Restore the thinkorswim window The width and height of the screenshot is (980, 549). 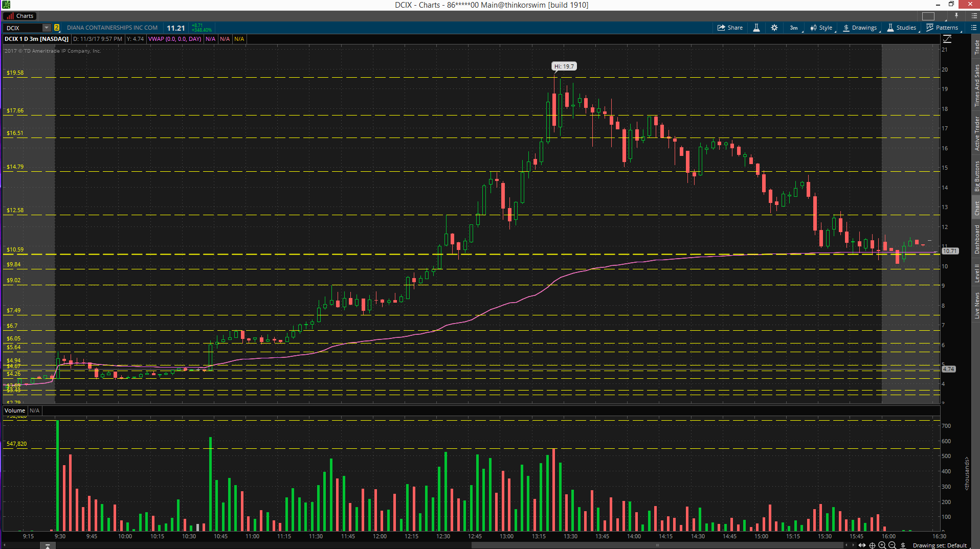coord(951,4)
